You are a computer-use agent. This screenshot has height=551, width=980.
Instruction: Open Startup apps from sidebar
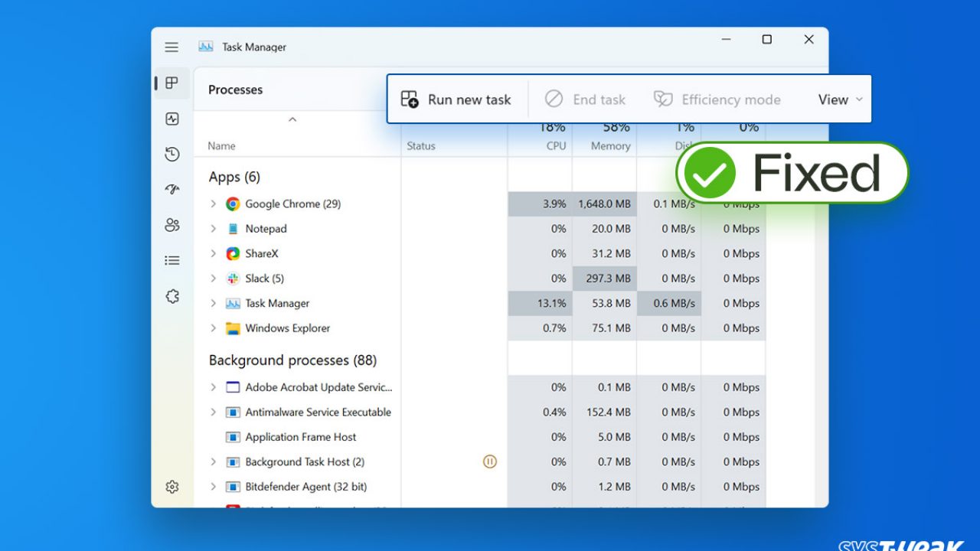point(172,190)
